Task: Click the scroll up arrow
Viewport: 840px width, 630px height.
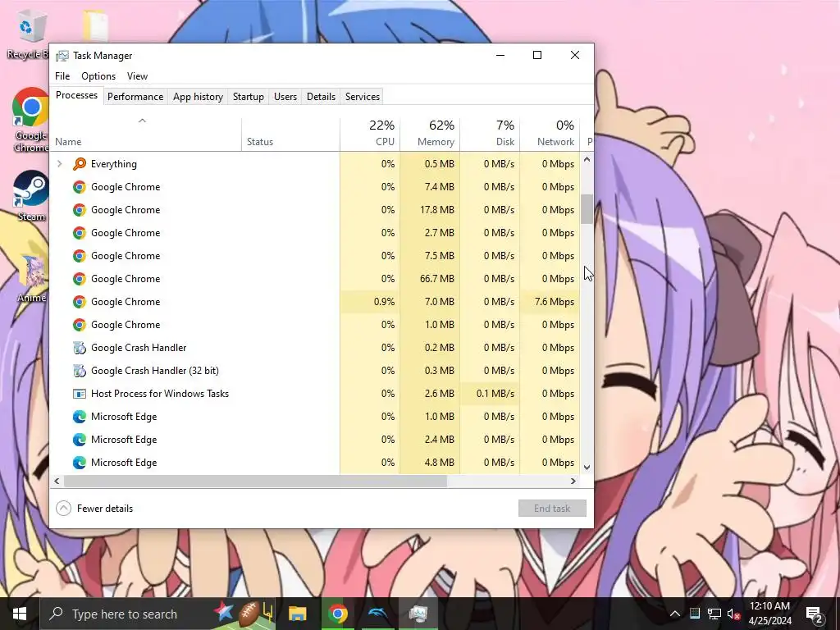Action: [x=587, y=159]
